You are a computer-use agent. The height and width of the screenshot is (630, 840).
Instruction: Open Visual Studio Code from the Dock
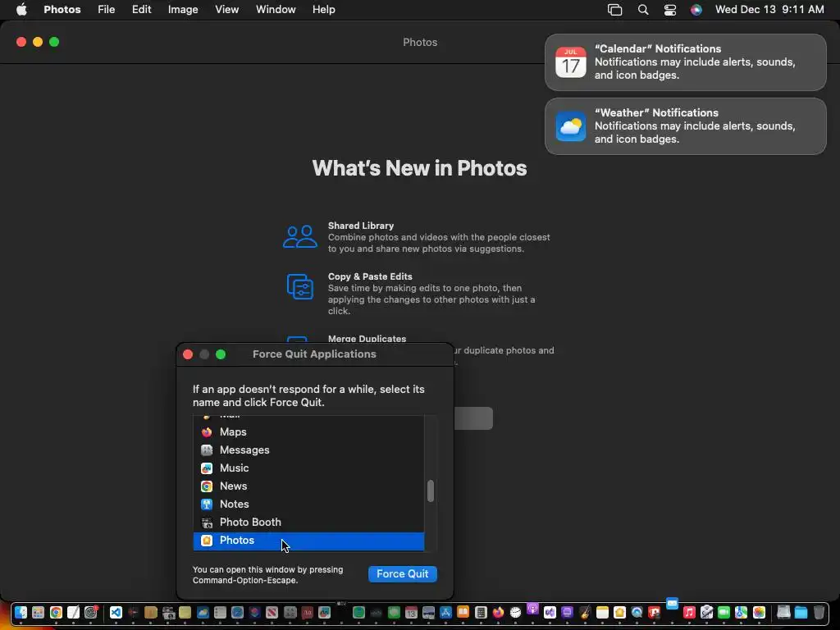116,612
